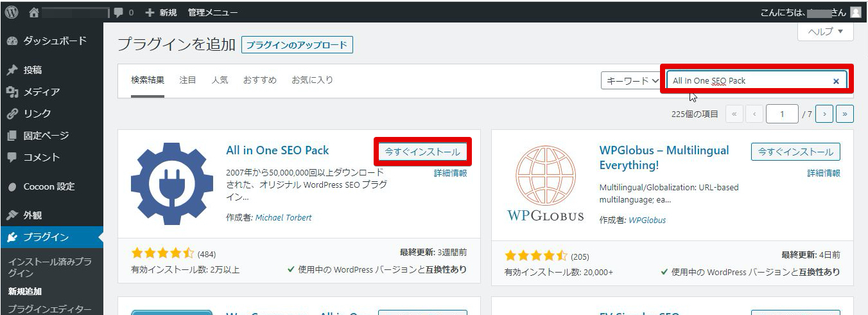The height and width of the screenshot is (315, 868).
Task: Click the 外観 paintbrush icon
Action: coord(12,215)
